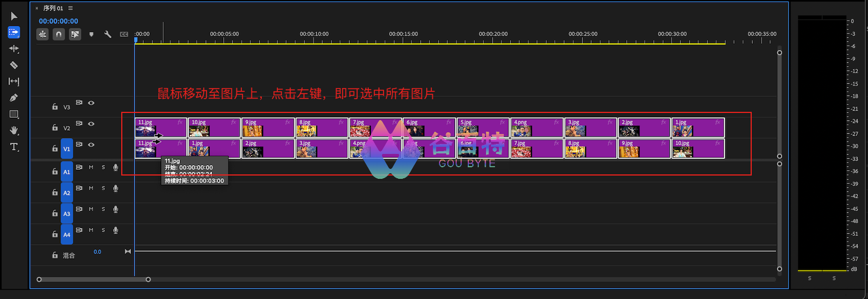Screen dimensions: 868x299
Task: Solo audio track A2
Action: (x=103, y=188)
